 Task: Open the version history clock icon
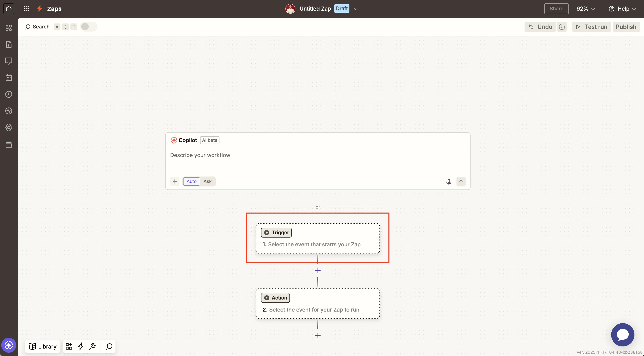pyautogui.click(x=562, y=27)
